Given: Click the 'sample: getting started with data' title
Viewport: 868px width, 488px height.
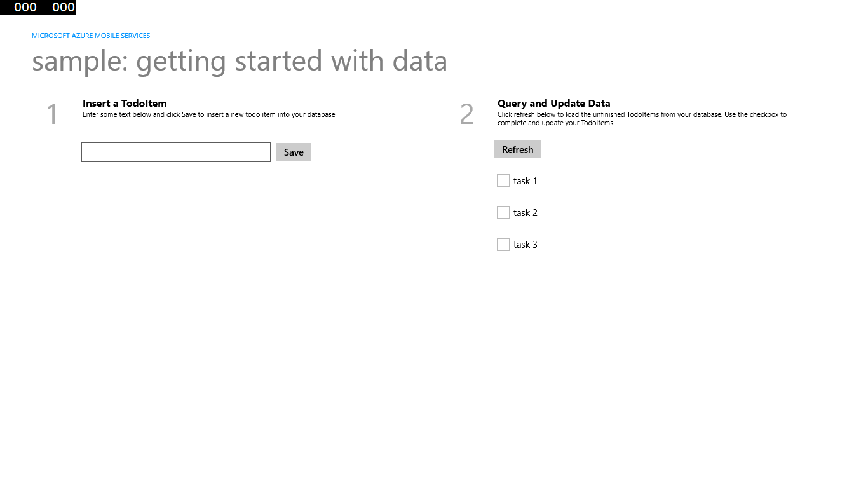Looking at the screenshot, I should [x=240, y=61].
